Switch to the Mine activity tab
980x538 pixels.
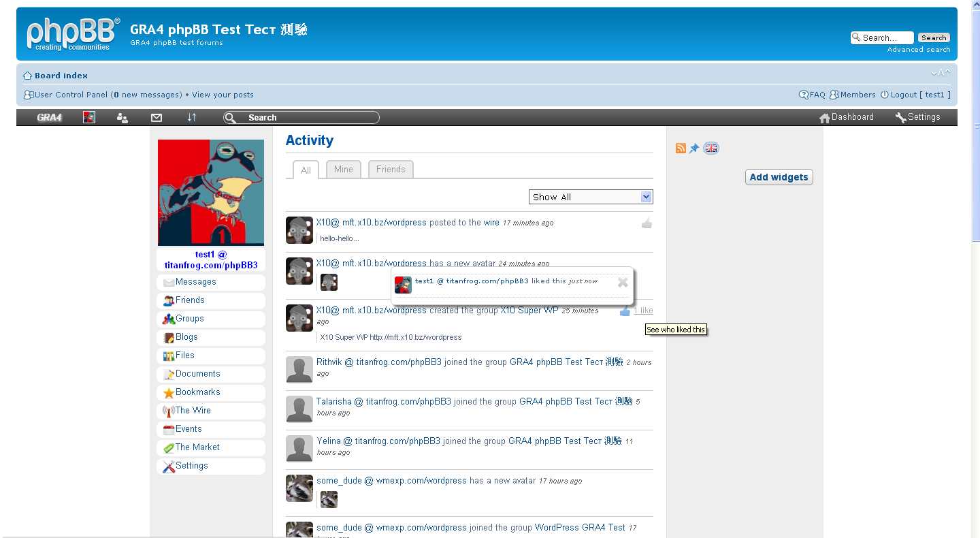[x=343, y=169]
